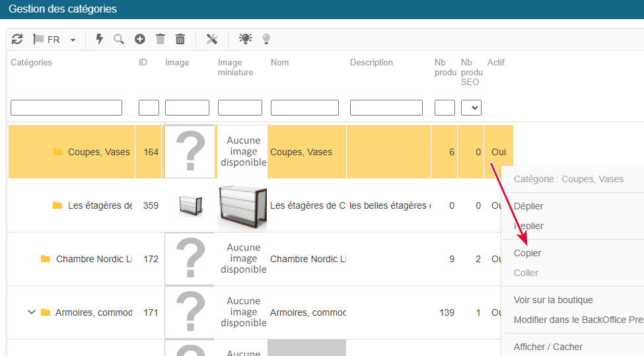Open the Nb produits SEO filter dropdown
Screen dimensions: 644x356
[x=471, y=108]
